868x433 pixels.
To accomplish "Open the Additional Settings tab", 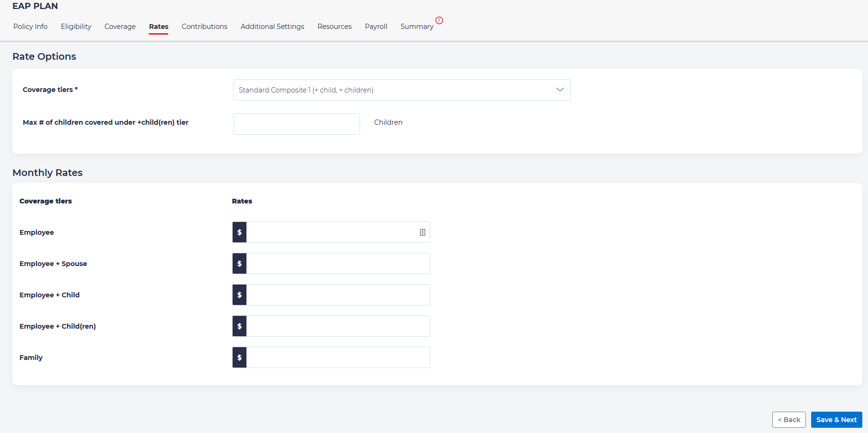I will click(272, 27).
